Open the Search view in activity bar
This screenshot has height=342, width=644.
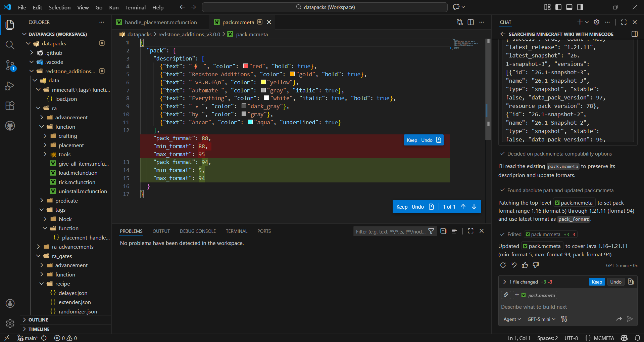(10, 45)
